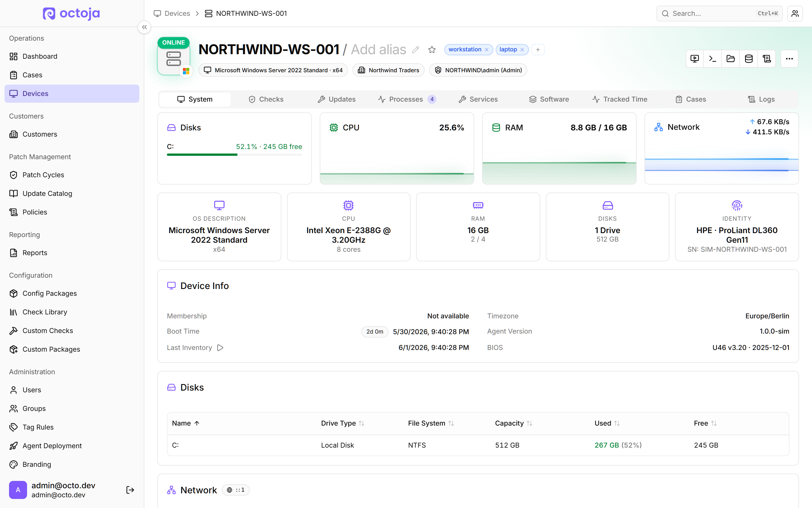Click the octoja logo
This screenshot has height=508, width=812.
pos(71,14)
